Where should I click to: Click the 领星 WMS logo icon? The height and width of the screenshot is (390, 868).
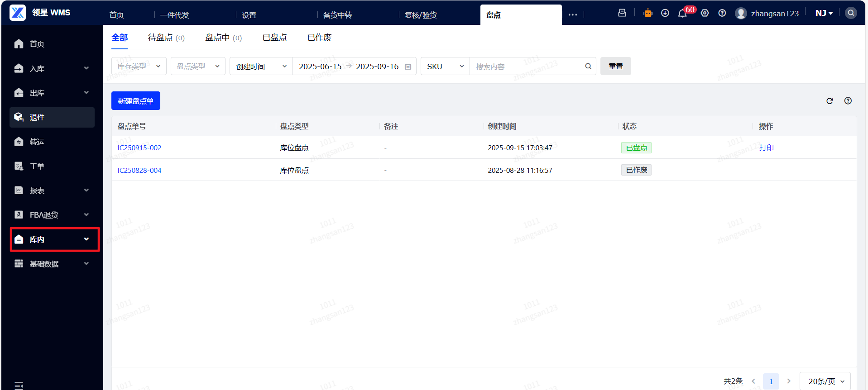point(18,13)
